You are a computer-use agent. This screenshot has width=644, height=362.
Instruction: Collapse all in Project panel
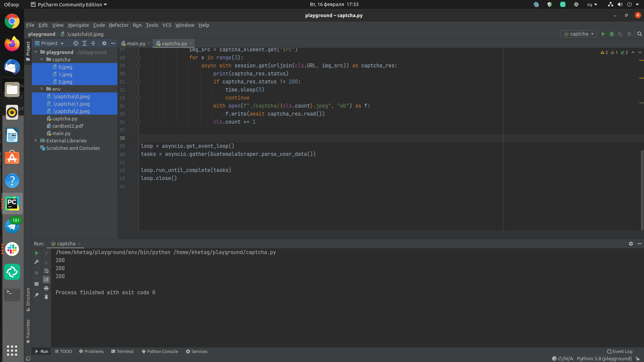93,43
